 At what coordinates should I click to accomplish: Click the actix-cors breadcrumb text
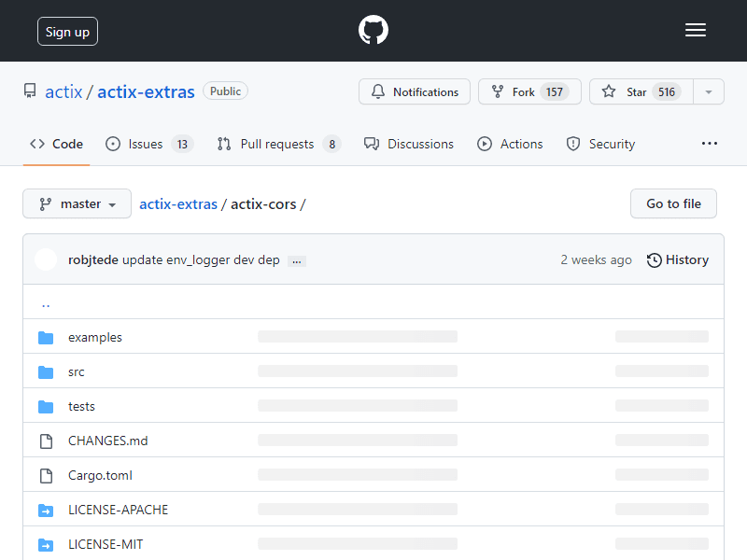[x=263, y=204]
